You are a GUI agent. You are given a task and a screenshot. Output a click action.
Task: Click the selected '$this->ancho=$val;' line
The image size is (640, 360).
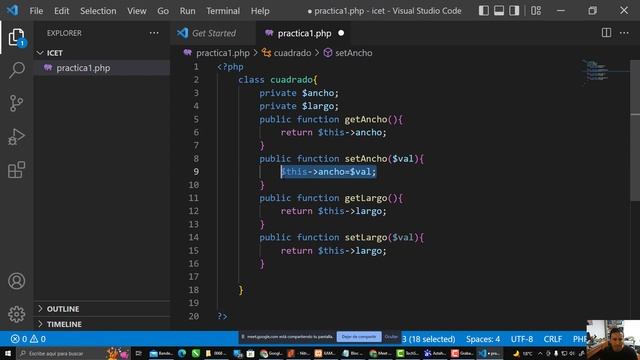pos(328,172)
